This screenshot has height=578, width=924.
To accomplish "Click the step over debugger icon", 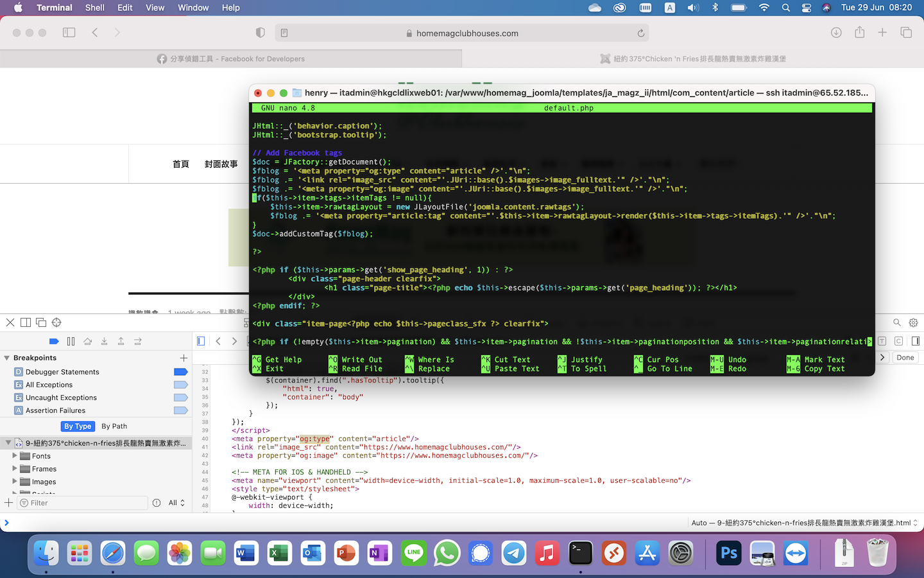I will tap(88, 342).
